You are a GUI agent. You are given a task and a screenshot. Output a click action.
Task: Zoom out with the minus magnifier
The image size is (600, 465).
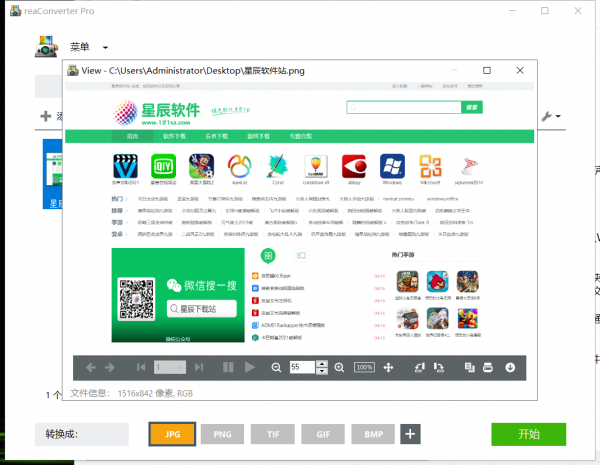(x=276, y=367)
